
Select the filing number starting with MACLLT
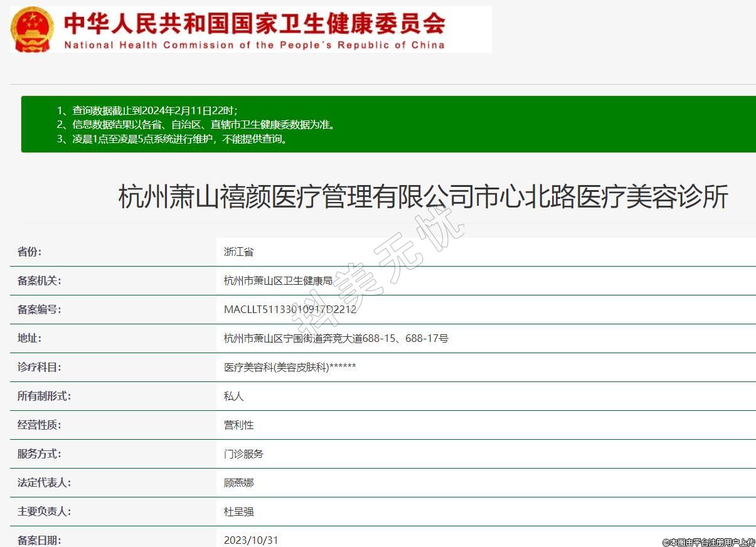pyautogui.click(x=290, y=310)
